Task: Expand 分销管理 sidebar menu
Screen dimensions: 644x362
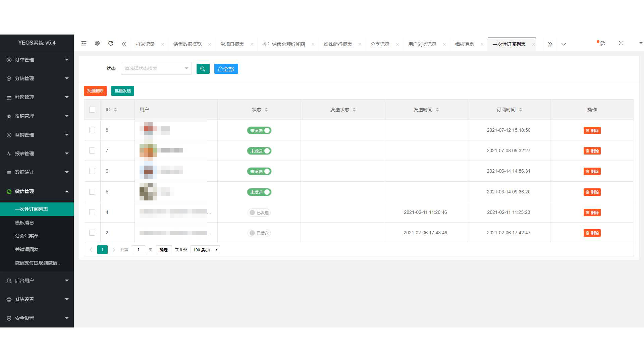Action: point(37,78)
